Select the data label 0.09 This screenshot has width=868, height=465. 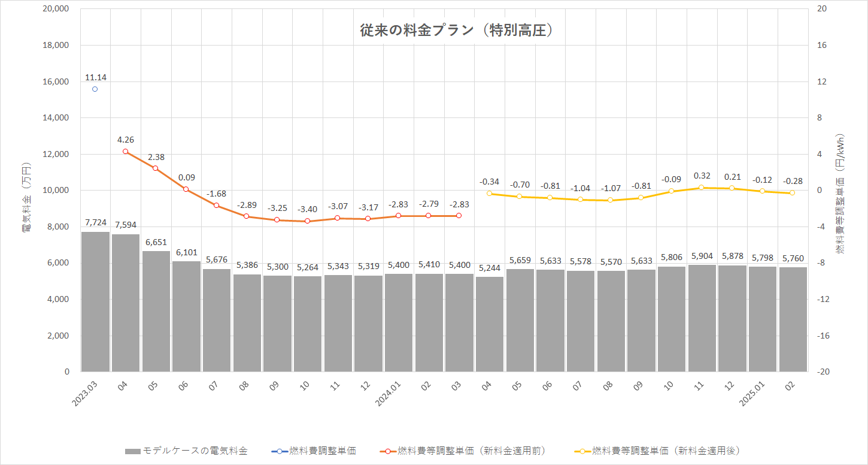186,177
